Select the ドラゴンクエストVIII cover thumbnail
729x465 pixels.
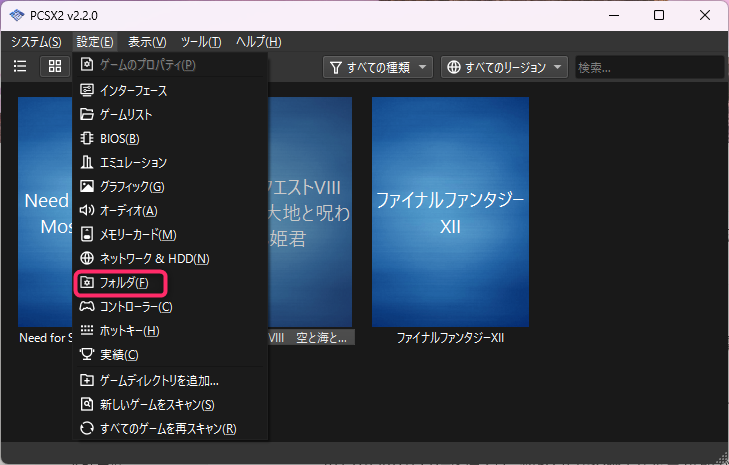tap(310, 212)
